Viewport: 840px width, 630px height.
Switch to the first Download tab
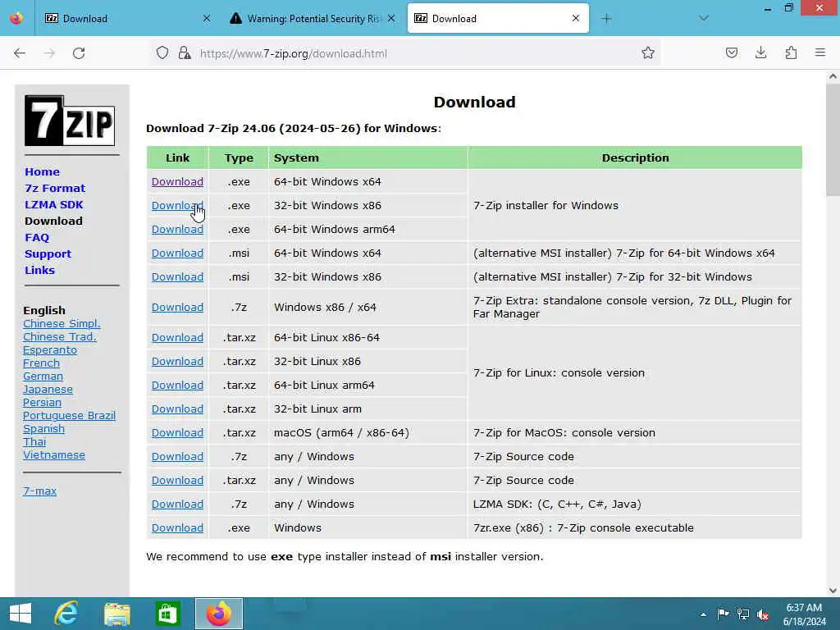pos(127,18)
